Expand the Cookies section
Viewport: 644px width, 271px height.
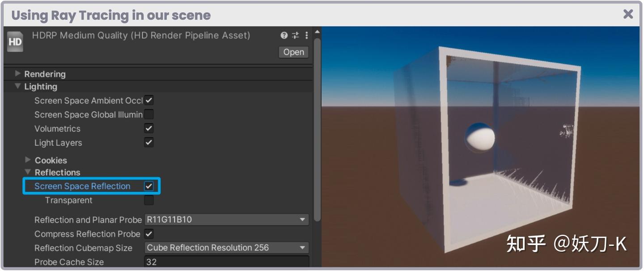[28, 160]
